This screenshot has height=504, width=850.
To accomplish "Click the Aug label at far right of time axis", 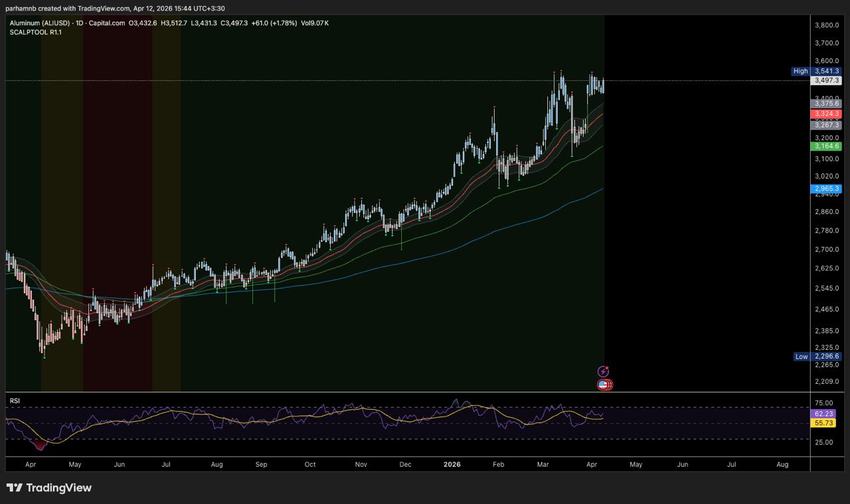I will [x=782, y=465].
